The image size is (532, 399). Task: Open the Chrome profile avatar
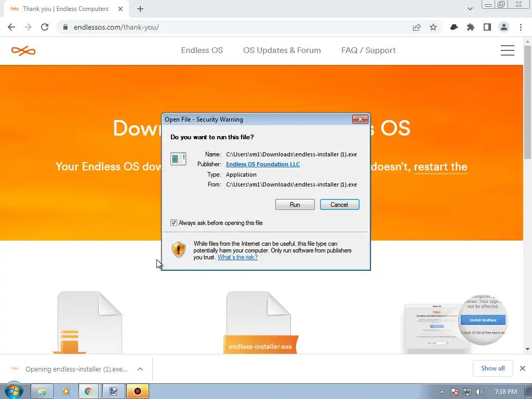pos(504,27)
